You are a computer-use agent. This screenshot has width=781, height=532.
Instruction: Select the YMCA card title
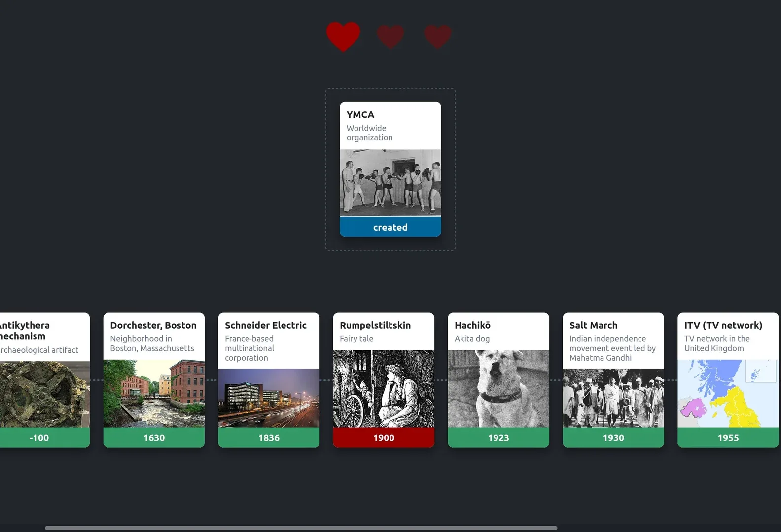tap(360, 115)
